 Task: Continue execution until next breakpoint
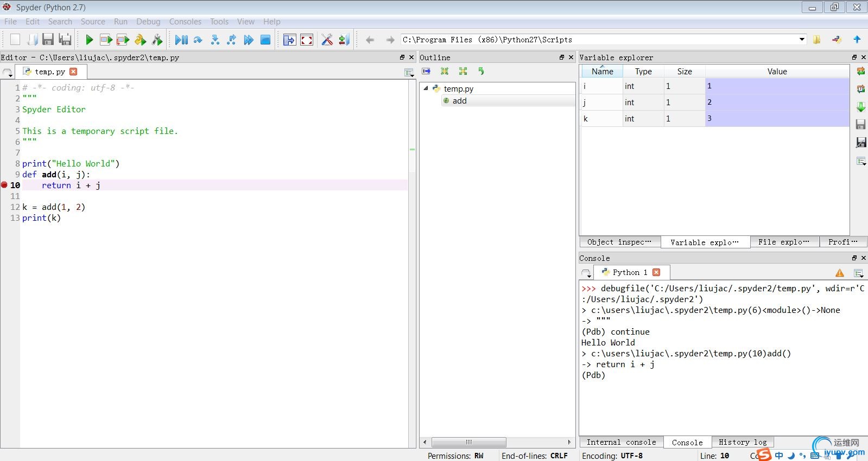(249, 40)
